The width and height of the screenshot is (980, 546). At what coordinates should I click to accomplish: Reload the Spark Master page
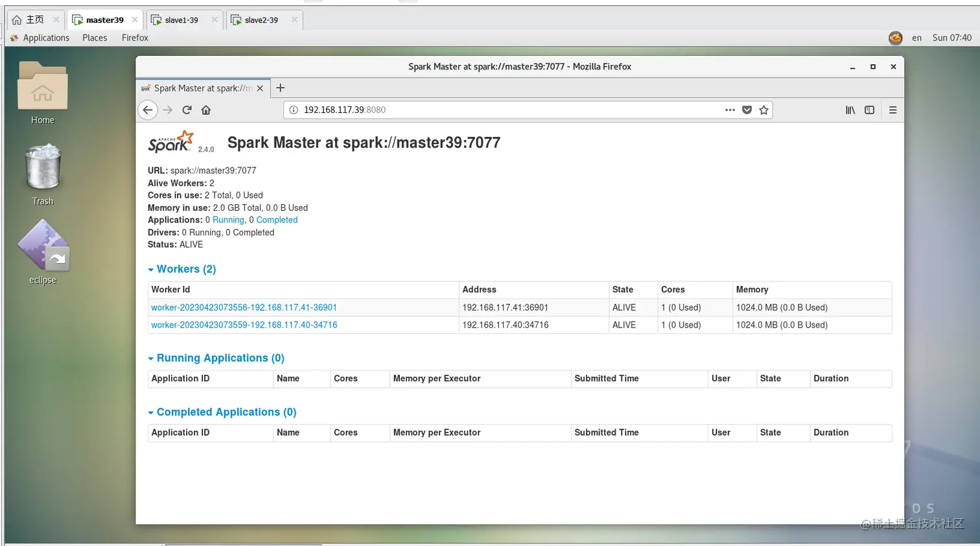[x=187, y=110]
